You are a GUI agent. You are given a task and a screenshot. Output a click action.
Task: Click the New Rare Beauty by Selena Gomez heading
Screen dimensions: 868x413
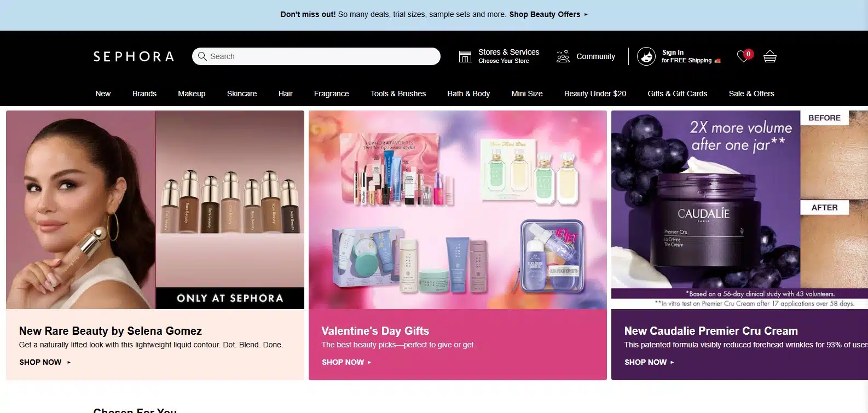point(111,331)
